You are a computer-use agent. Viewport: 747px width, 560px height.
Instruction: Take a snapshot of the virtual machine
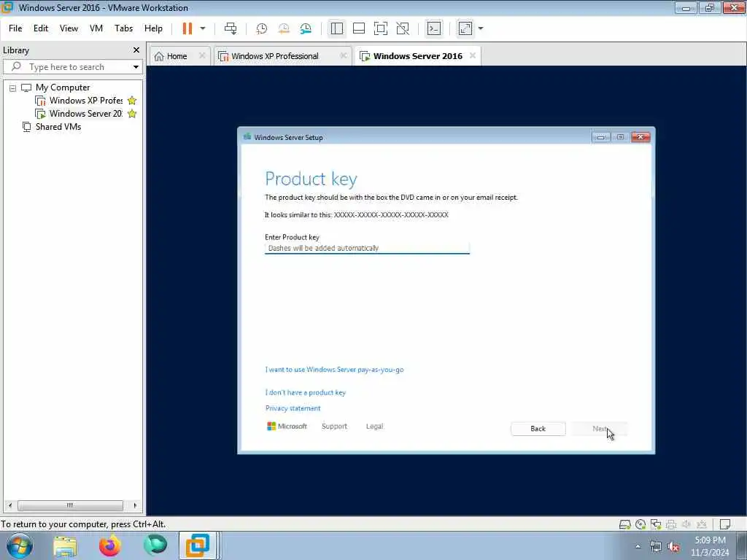(x=262, y=28)
